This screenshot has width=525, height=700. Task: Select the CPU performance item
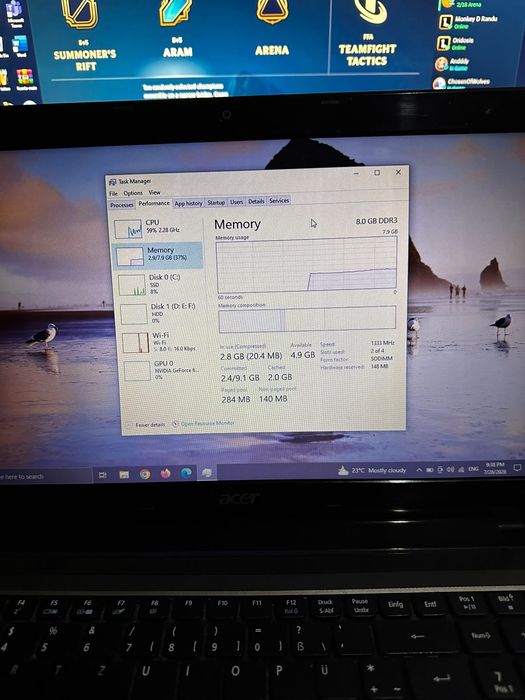tap(157, 228)
